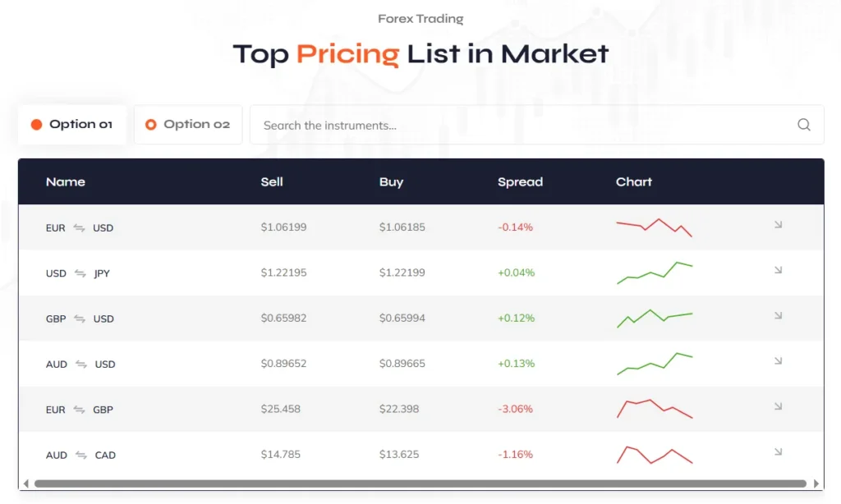Click the scrollbar right arrow
Screen dimensions: 841x504
coord(816,483)
